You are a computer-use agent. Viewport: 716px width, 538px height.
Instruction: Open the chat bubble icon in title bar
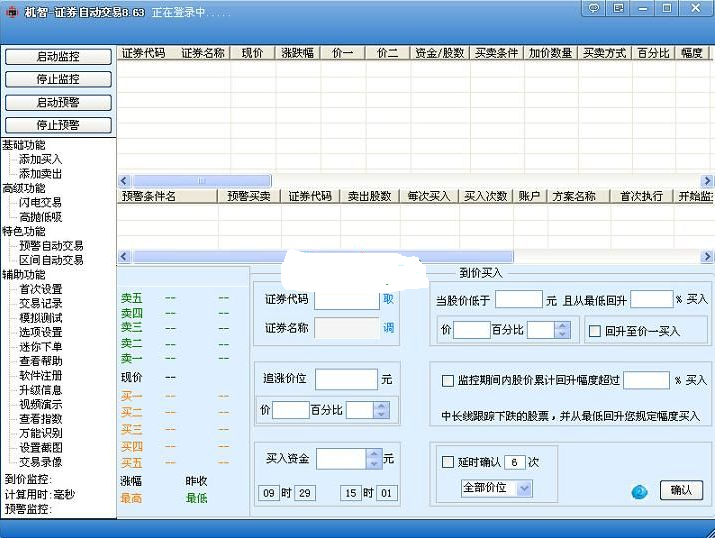point(594,8)
